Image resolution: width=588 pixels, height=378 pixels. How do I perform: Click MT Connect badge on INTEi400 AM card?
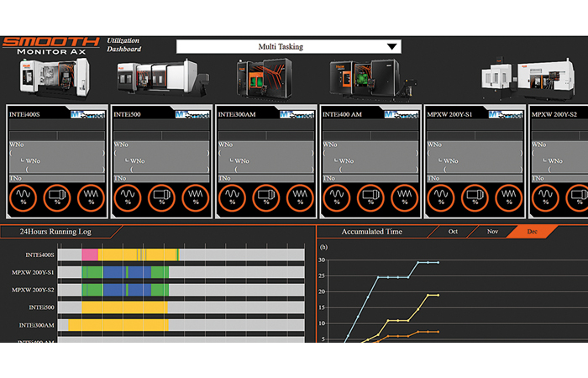[402, 114]
